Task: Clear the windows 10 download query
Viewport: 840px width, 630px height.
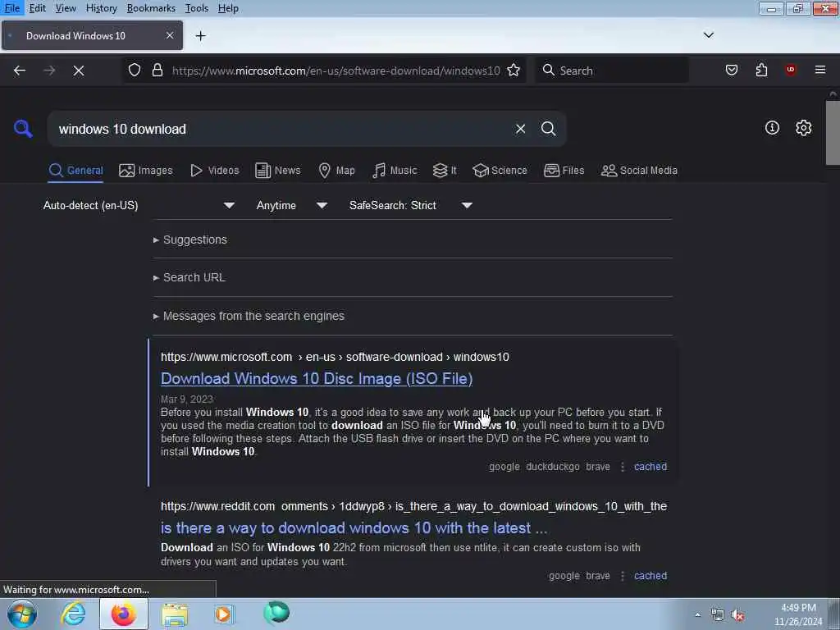Action: 520,129
